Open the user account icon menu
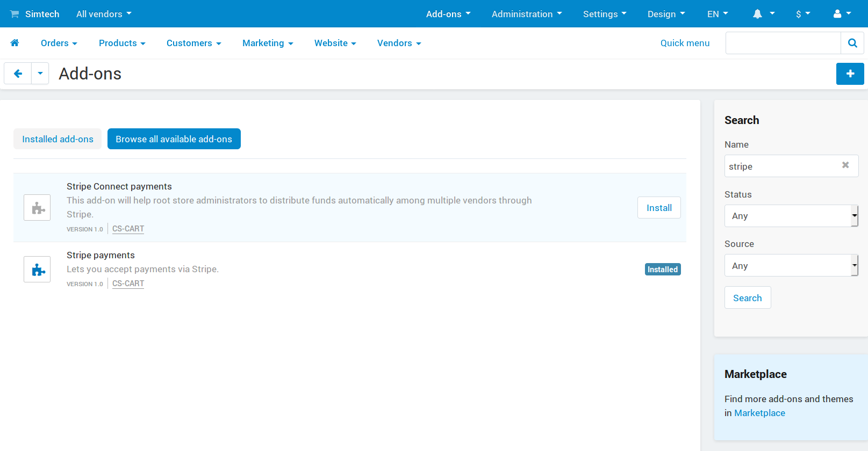 tap(842, 14)
